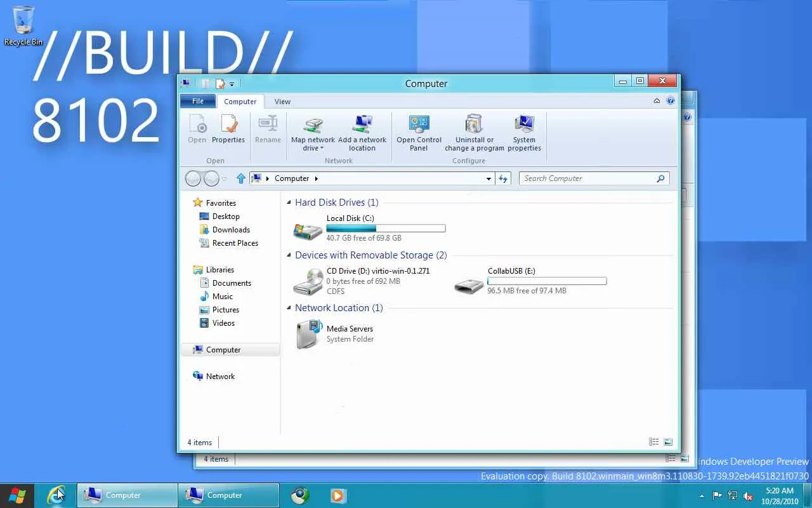Switch to the Computer ribbon tab
The image size is (812, 508).
pyautogui.click(x=240, y=102)
